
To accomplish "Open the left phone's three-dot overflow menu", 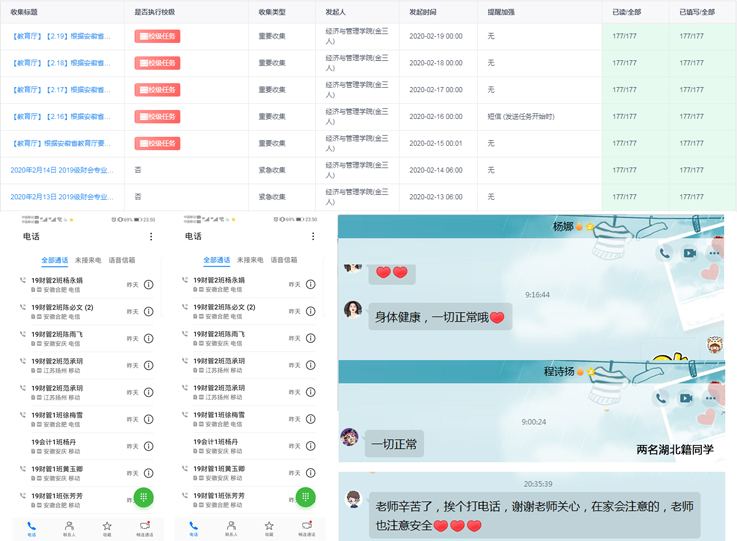I will coord(151,237).
